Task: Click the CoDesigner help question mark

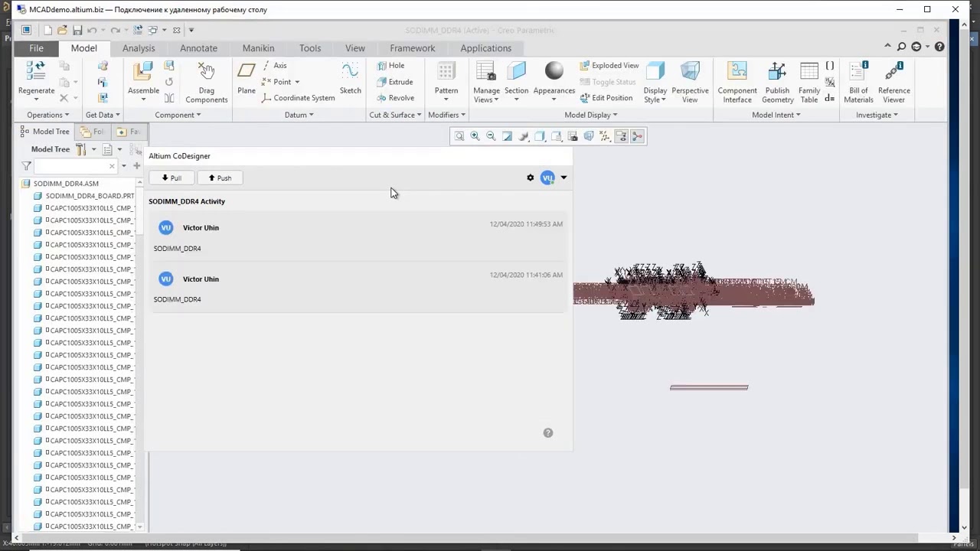Action: [x=548, y=433]
